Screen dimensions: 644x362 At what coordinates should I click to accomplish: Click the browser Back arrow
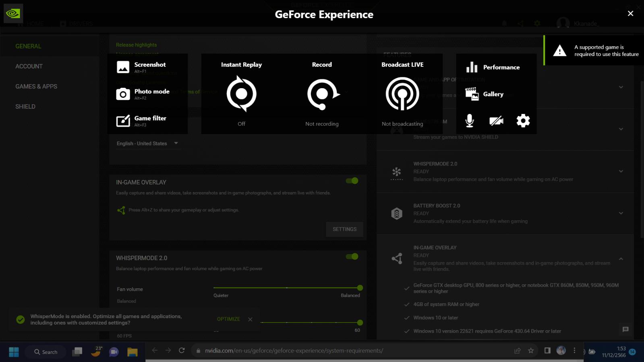tap(155, 350)
